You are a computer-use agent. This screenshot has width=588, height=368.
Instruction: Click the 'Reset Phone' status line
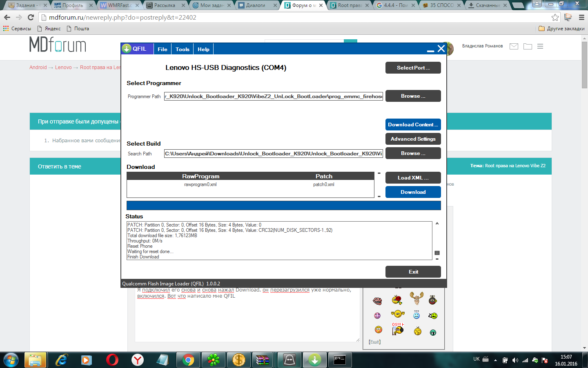tap(140, 246)
